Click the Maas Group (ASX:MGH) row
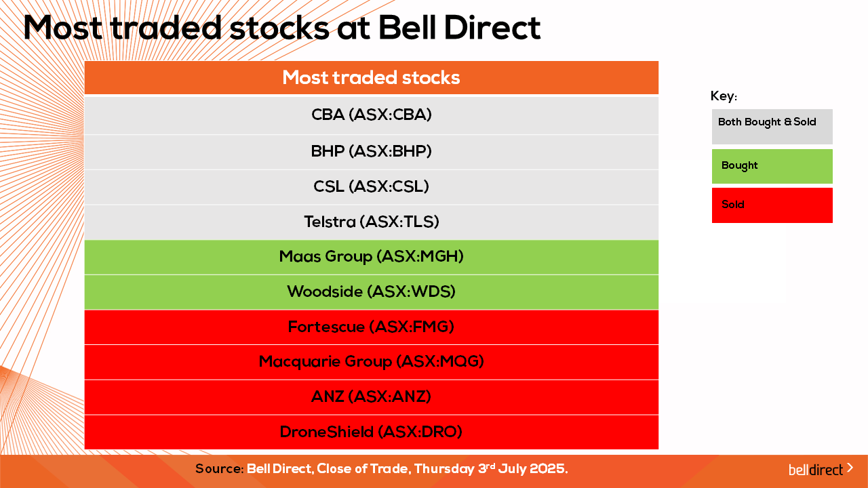 tap(372, 257)
